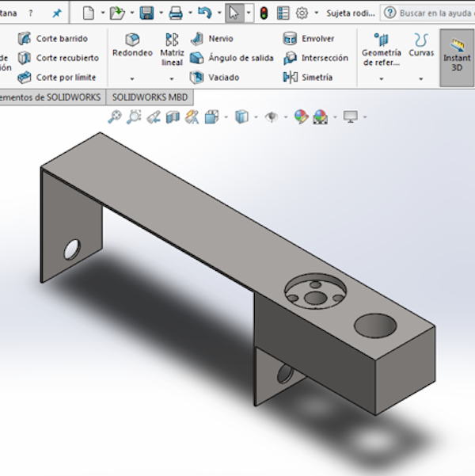Activate the Select cursor tool
Viewport: 475px width, 476px height.
pos(234,13)
